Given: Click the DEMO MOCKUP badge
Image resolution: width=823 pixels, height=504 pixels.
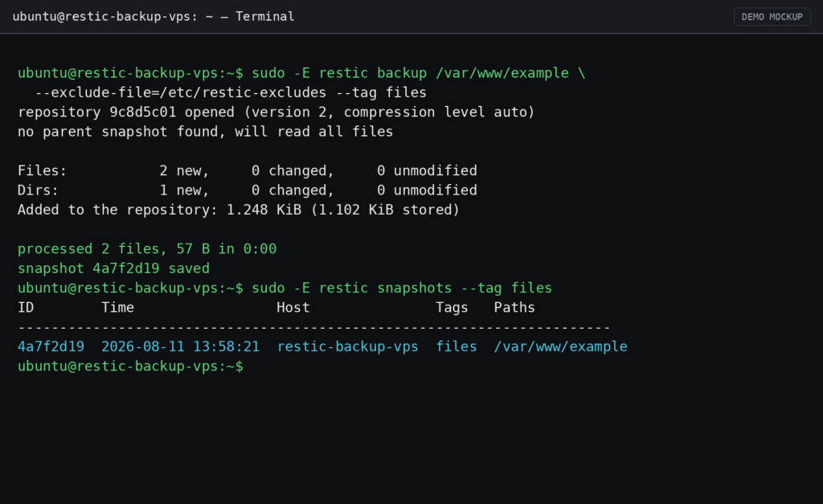Looking at the screenshot, I should point(772,17).
